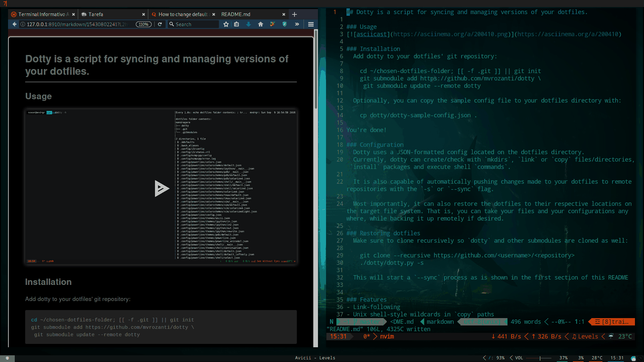Reload the current page
Image resolution: width=644 pixels, height=362 pixels.
tap(160, 24)
